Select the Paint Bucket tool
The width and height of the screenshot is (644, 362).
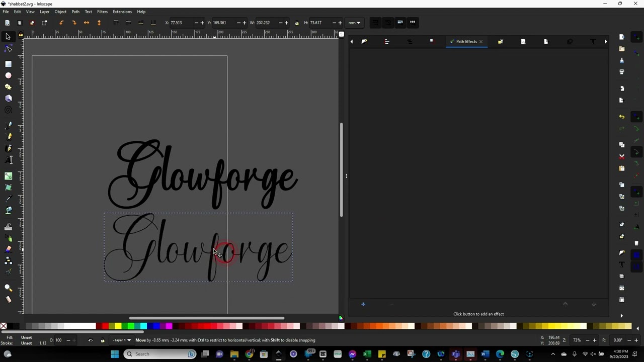8,210
